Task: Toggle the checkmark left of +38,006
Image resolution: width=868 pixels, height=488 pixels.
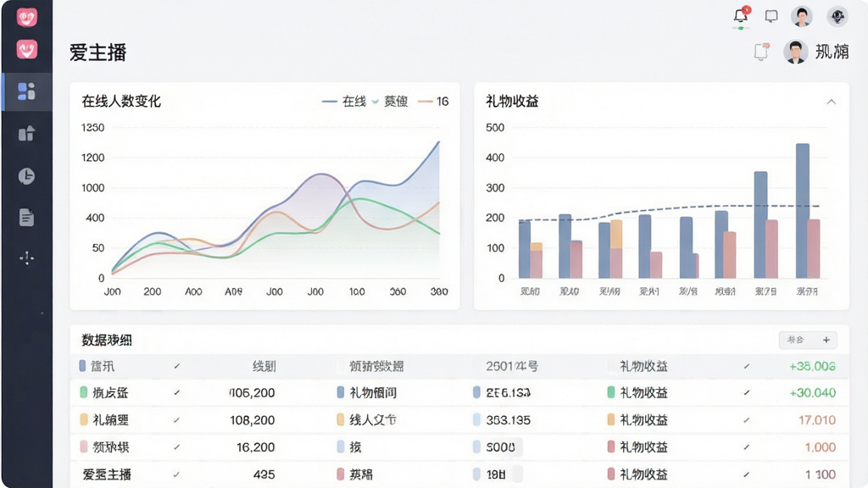Action: 746,366
